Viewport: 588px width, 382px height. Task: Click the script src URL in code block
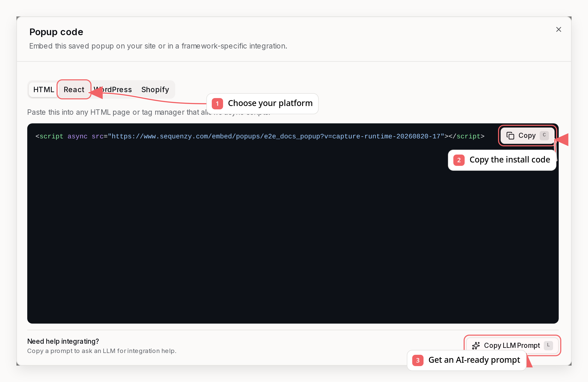pos(276,136)
